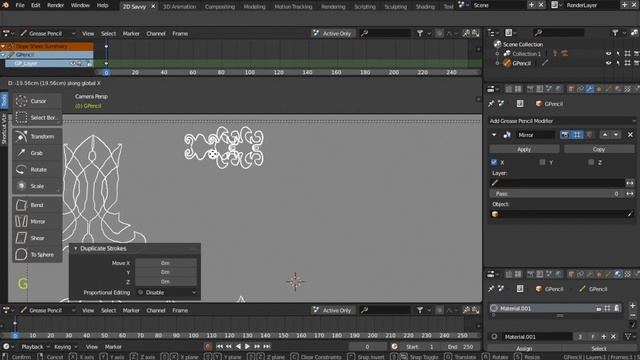Open the Render menu
640x360 pixels.
coord(55,6)
